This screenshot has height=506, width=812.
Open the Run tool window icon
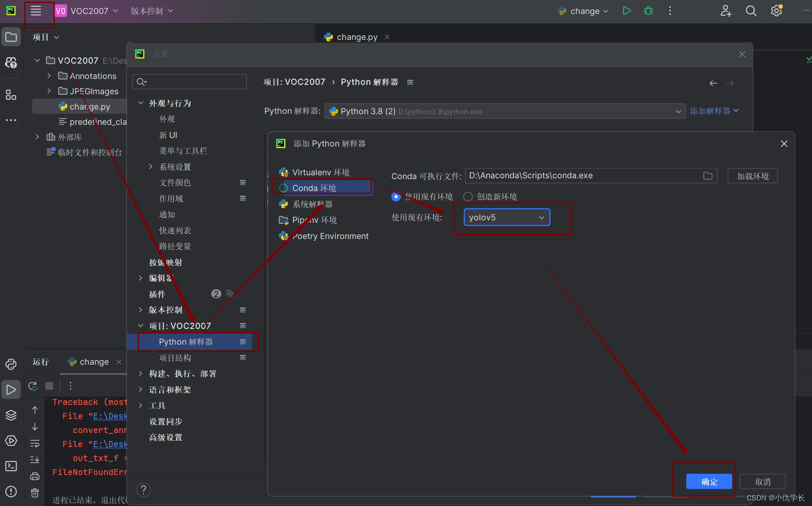11,389
